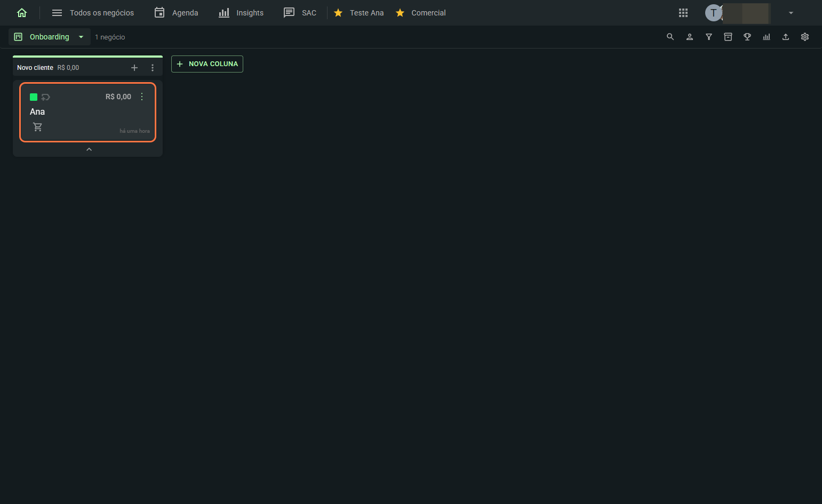Open the apps grid icon
The image size is (822, 504).
point(683,13)
